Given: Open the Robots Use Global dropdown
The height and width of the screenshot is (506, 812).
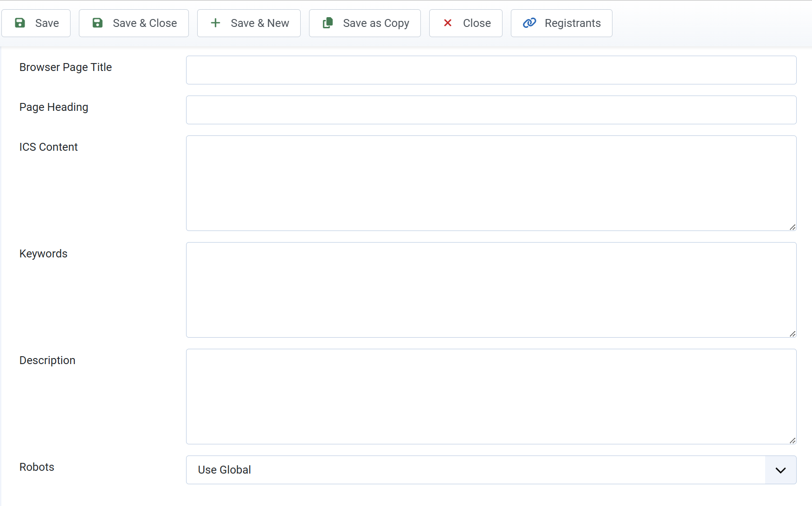Looking at the screenshot, I should tap(491, 470).
